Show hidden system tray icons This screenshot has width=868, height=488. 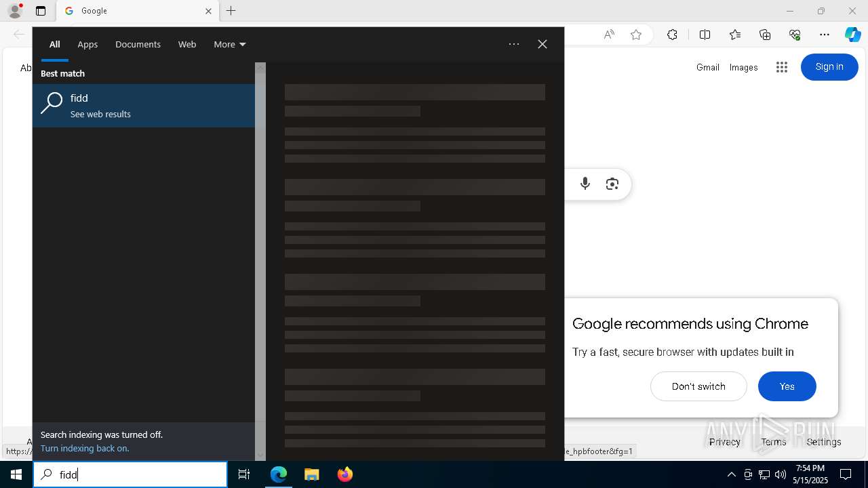(x=731, y=474)
